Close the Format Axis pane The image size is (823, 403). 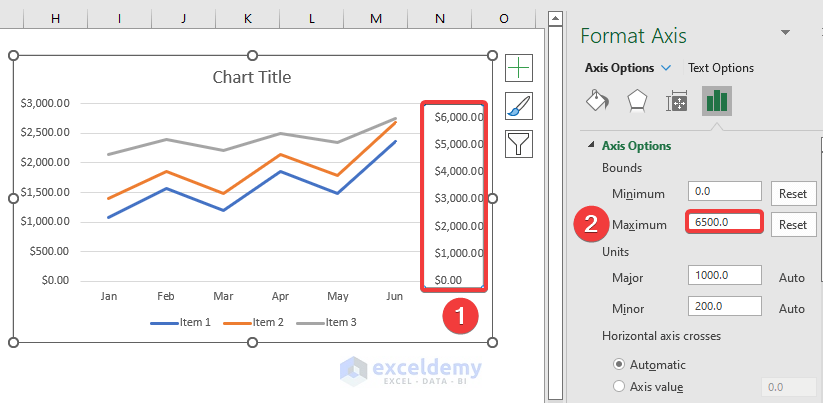coord(819,34)
